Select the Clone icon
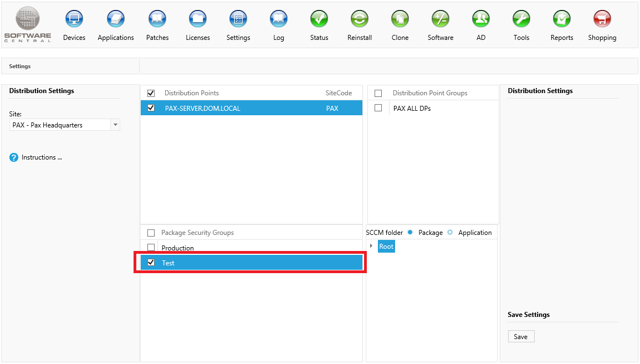This screenshot has height=364, width=640. click(x=400, y=19)
